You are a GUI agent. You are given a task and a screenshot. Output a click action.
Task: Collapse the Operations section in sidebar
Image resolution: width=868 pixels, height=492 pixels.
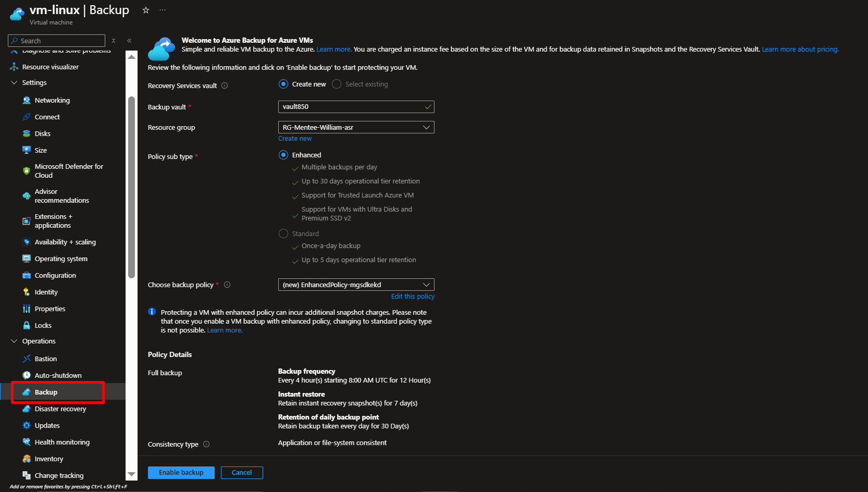(14, 341)
